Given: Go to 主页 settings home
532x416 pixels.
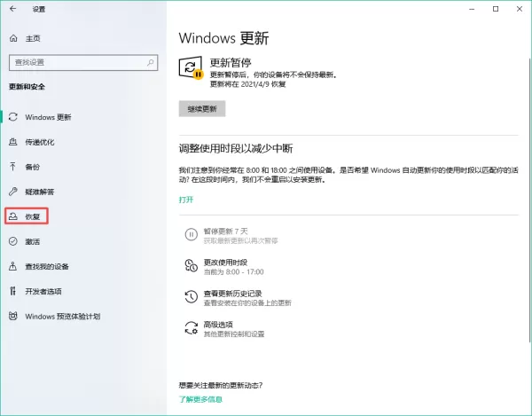Looking at the screenshot, I should point(33,38).
